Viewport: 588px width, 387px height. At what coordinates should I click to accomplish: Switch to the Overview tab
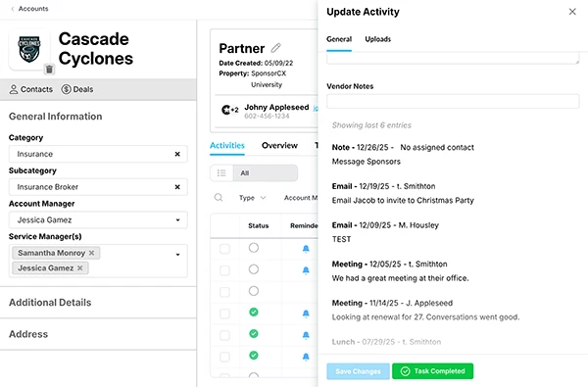pyautogui.click(x=279, y=146)
